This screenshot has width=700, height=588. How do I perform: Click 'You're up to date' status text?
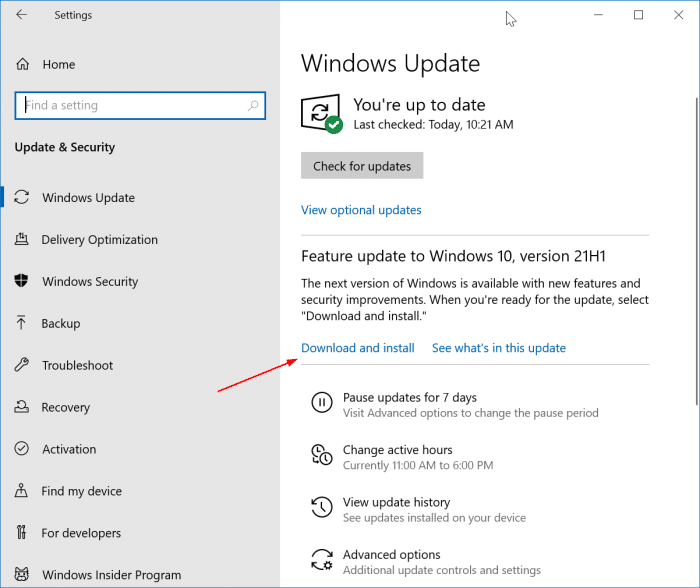click(419, 105)
